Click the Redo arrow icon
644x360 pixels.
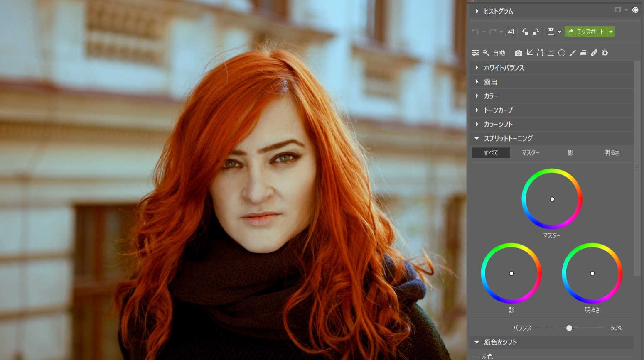click(x=493, y=32)
